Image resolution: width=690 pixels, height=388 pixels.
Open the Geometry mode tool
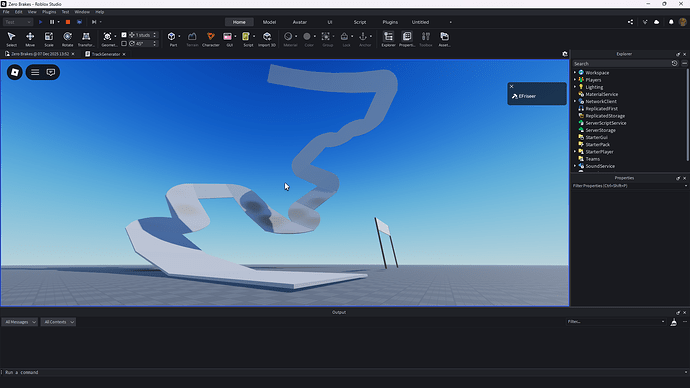tap(107, 39)
